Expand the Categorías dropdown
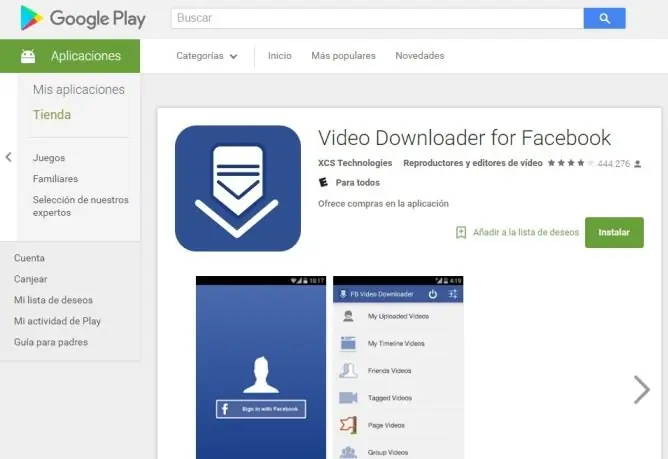Image resolution: width=668 pixels, height=459 pixels. [x=207, y=56]
